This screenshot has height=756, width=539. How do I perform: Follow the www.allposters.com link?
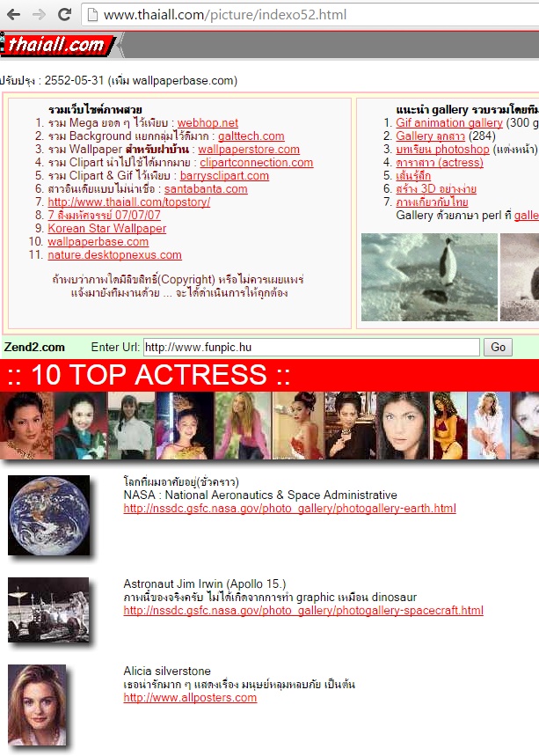pyautogui.click(x=190, y=698)
